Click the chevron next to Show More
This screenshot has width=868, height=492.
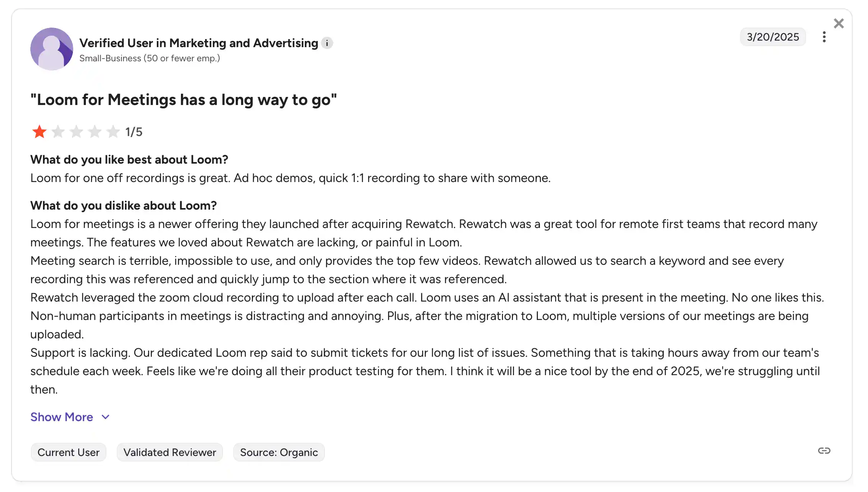(105, 417)
